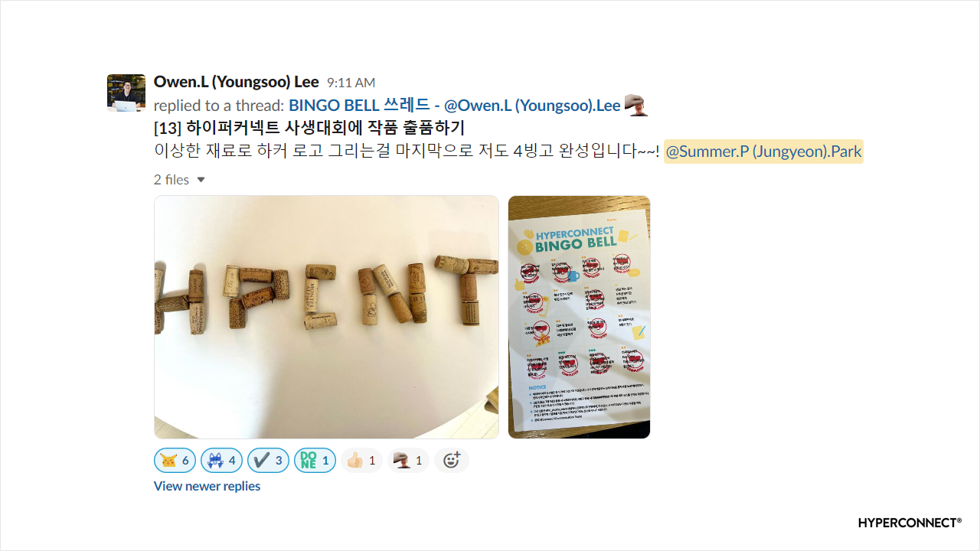This screenshot has width=980, height=551.
Task: Click the emoji icon after thread title
Action: pos(635,106)
